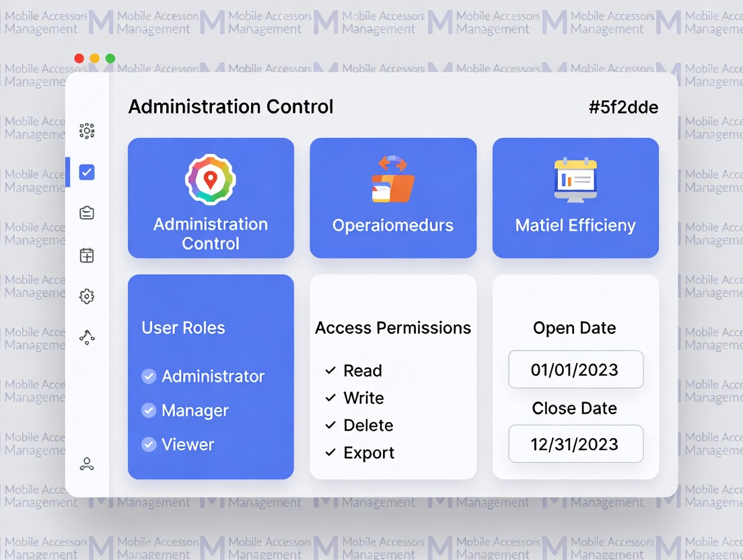Toggle the Administrator role checkbox
The height and width of the screenshot is (560, 743).
[149, 376]
